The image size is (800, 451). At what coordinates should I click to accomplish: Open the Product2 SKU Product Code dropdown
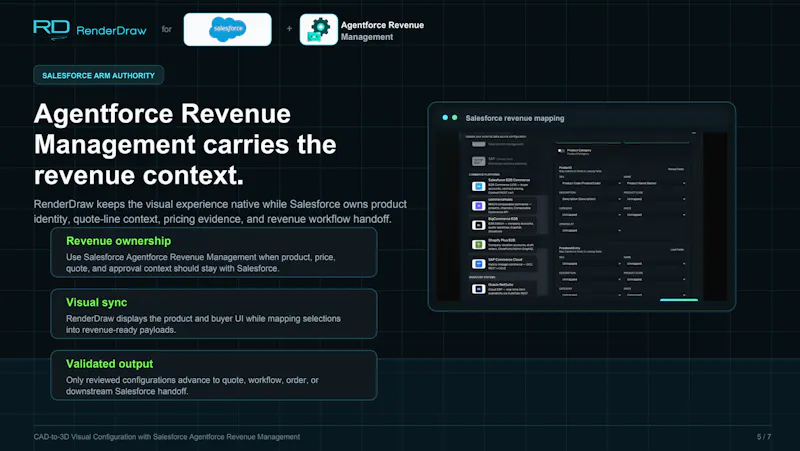coord(591,183)
